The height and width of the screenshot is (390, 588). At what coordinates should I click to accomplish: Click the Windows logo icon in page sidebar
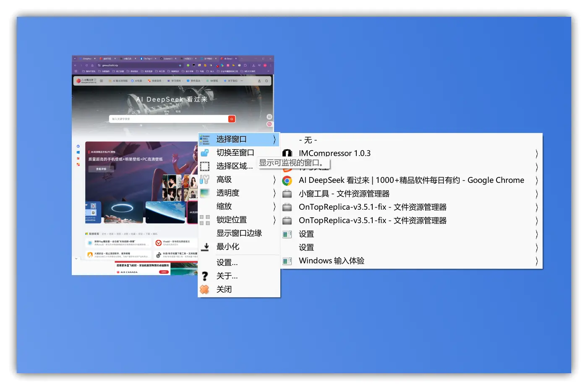[78, 152]
